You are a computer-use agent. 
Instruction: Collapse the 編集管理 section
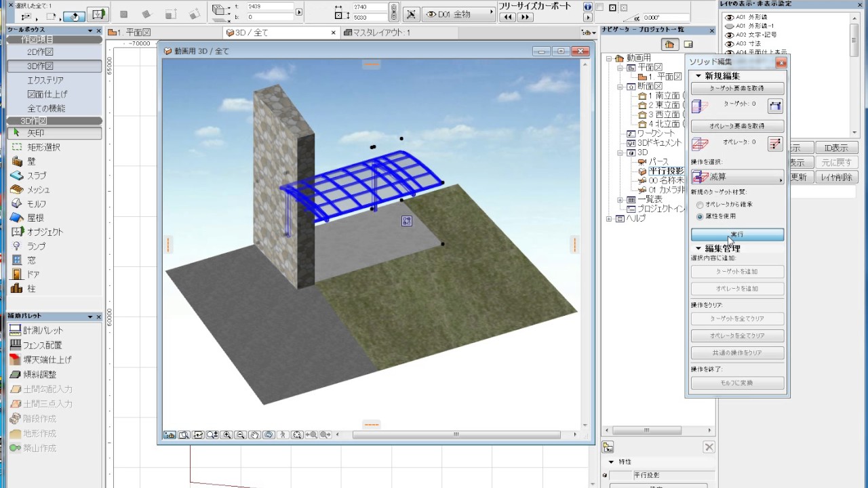[x=698, y=249]
